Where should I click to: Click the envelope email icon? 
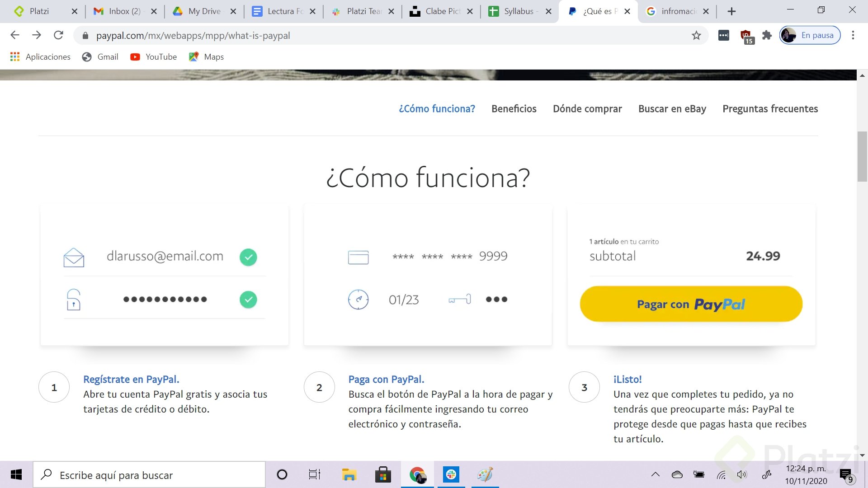pos(74,258)
